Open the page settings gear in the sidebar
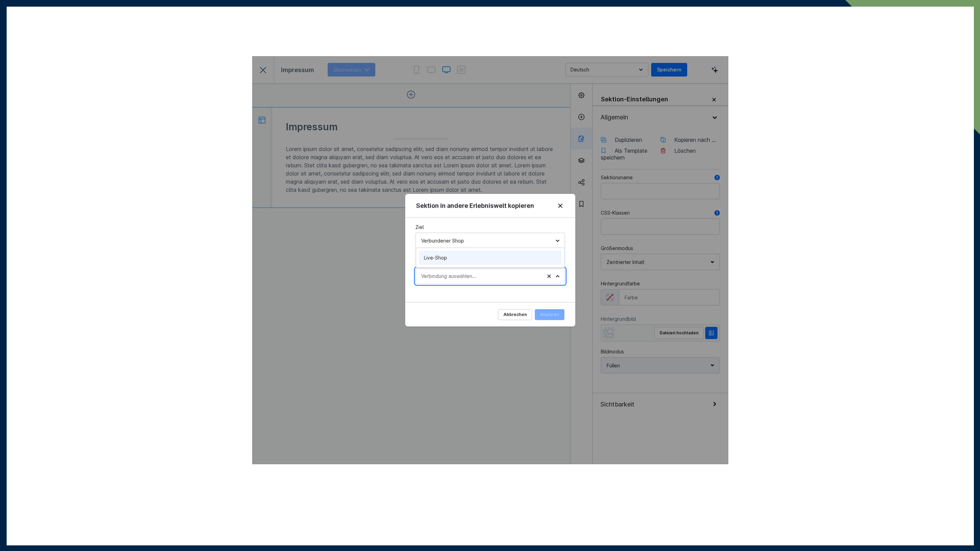 pyautogui.click(x=581, y=95)
